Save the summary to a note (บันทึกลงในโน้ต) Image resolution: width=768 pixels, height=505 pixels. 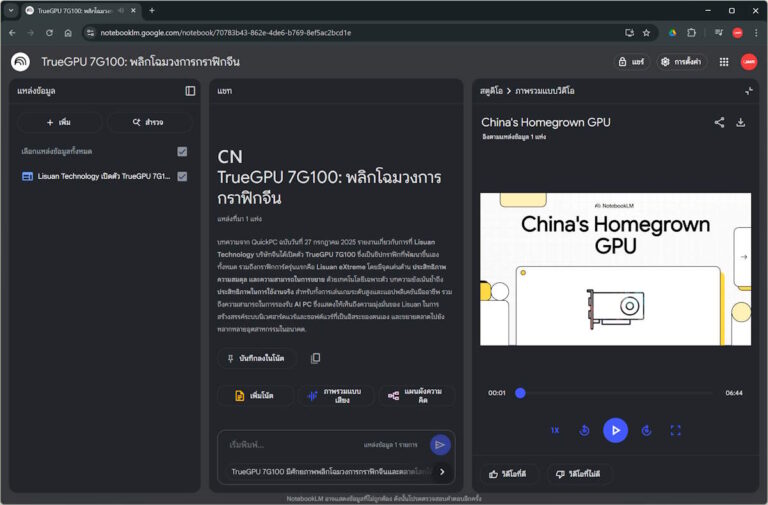(x=256, y=359)
